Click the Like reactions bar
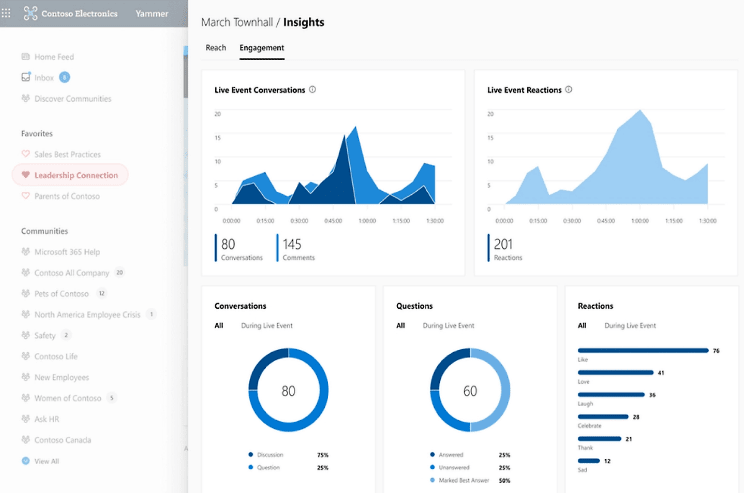Image resolution: width=746 pixels, height=493 pixels. pos(643,351)
